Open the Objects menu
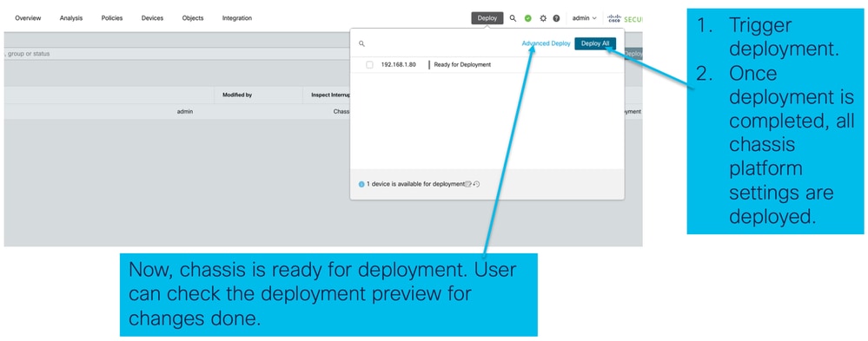 pyautogui.click(x=193, y=18)
